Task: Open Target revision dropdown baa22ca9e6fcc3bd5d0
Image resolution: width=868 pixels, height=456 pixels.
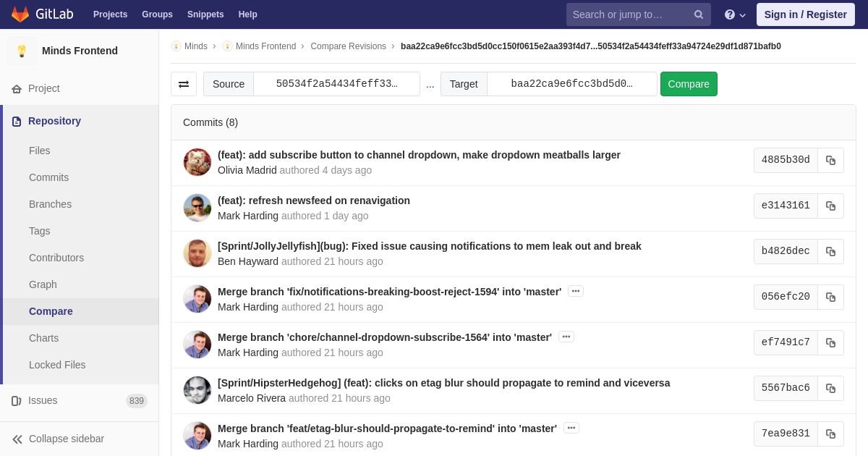Action: (x=572, y=84)
